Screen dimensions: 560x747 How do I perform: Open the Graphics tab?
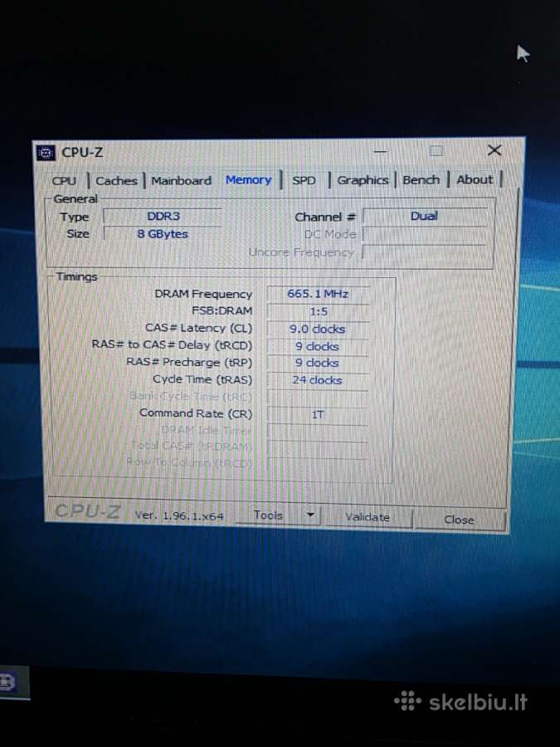click(363, 180)
